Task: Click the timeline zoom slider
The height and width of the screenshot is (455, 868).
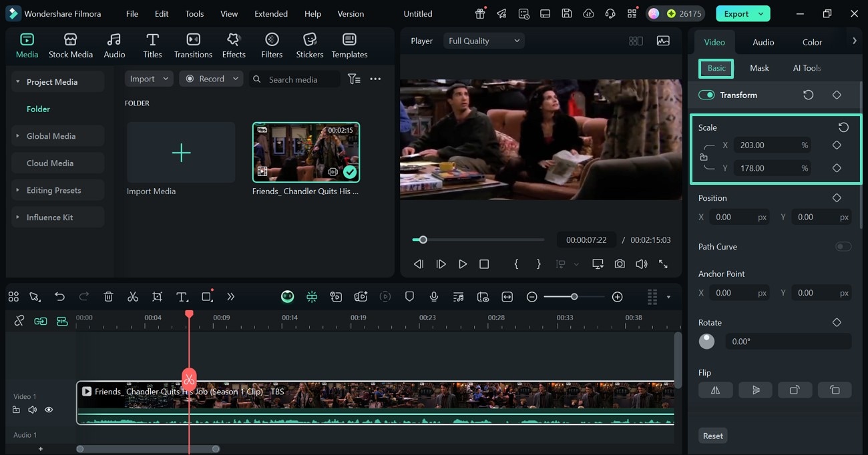Action: coord(574,297)
